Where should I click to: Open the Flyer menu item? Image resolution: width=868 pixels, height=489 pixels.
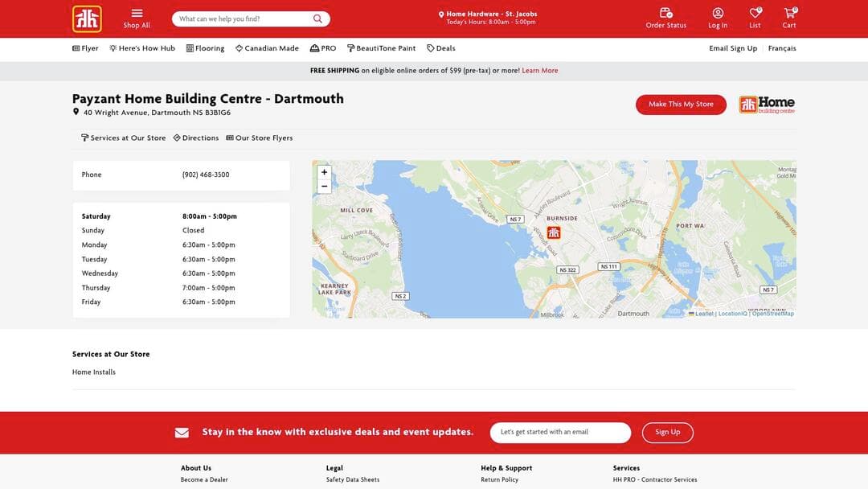point(84,47)
